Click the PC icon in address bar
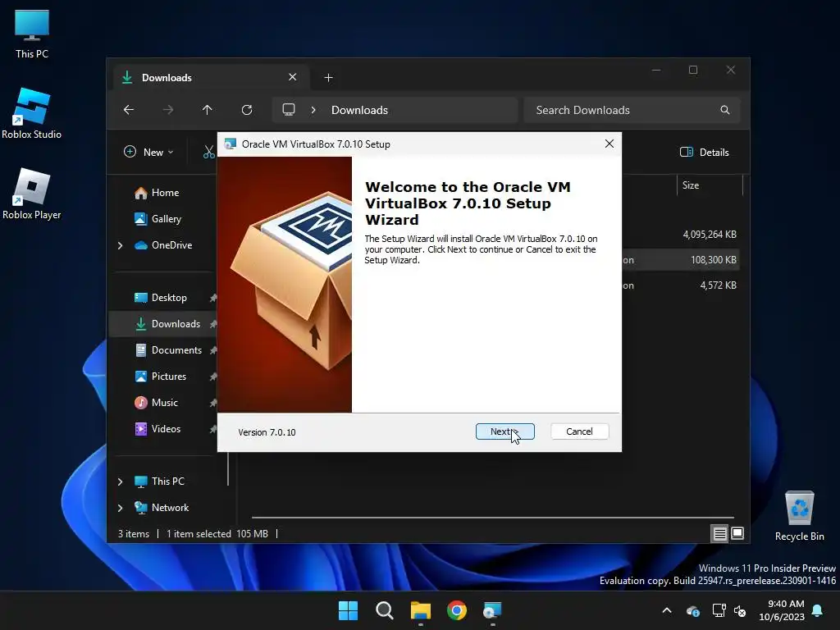The height and width of the screenshot is (630, 840). (289, 110)
